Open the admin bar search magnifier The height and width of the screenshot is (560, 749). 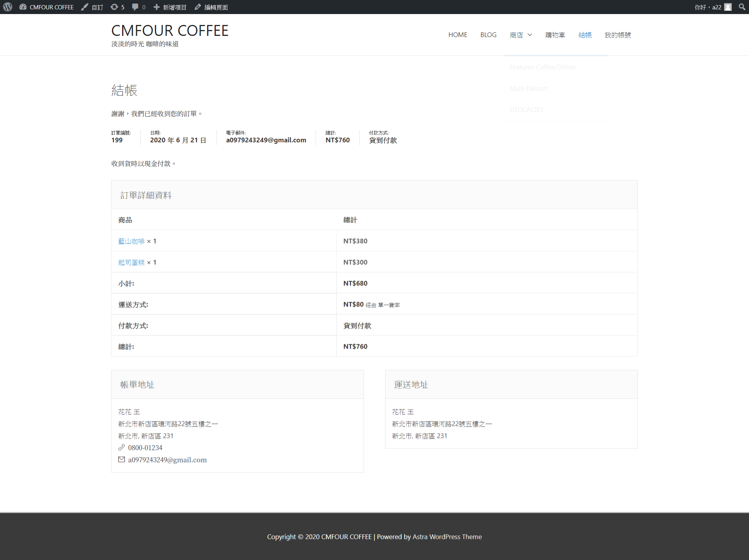pyautogui.click(x=742, y=7)
